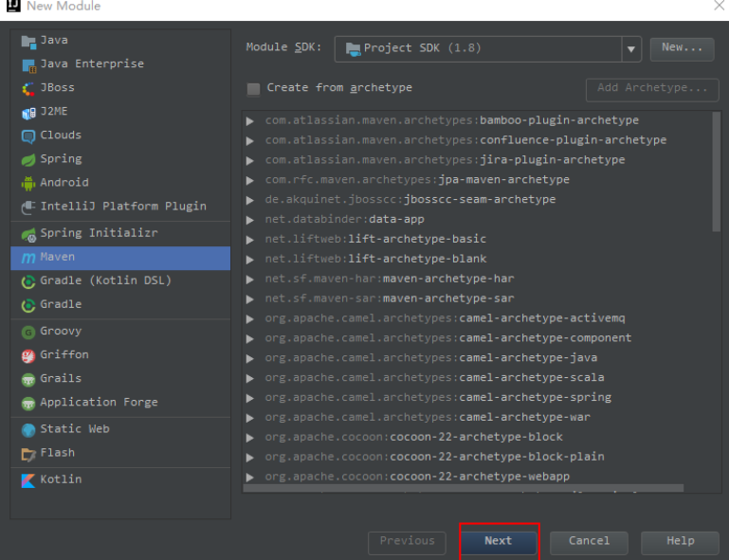Click the New... SDK button

pyautogui.click(x=682, y=48)
